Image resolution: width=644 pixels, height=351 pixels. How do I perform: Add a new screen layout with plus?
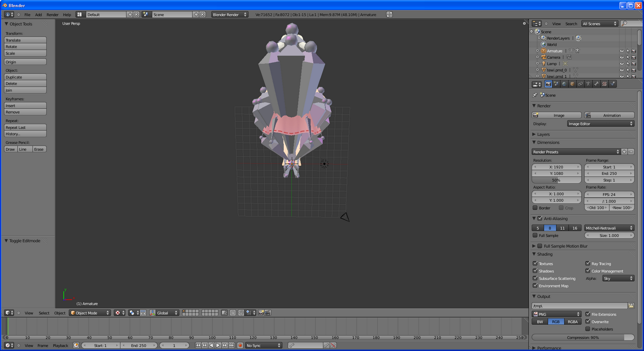[130, 14]
